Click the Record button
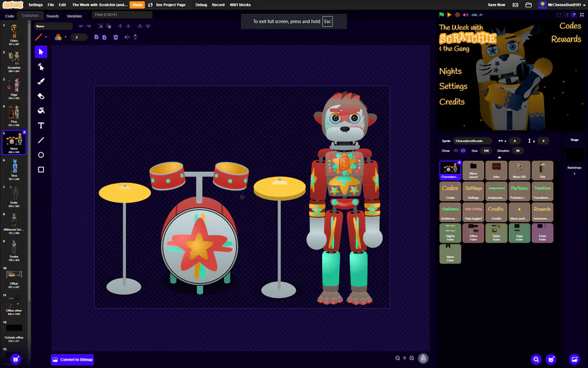588x368 pixels. [218, 5]
